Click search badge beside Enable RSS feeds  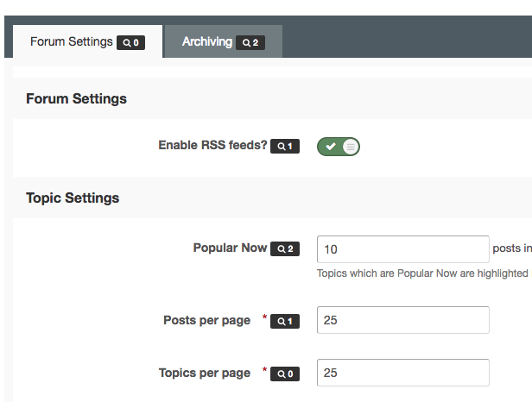pos(285,147)
